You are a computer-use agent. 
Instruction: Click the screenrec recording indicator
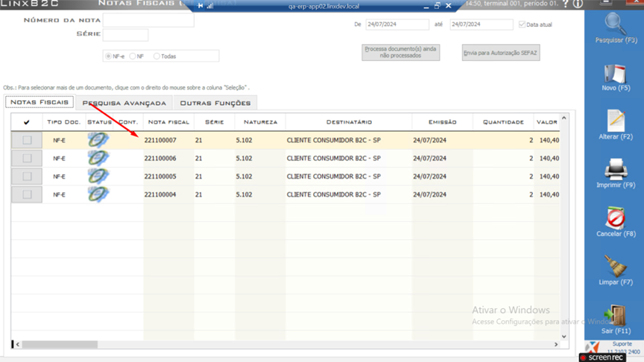[602, 358]
